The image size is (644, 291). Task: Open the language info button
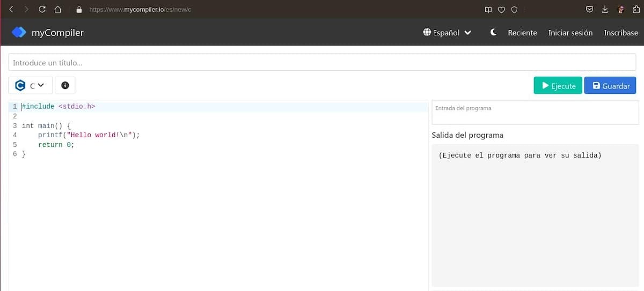(65, 85)
